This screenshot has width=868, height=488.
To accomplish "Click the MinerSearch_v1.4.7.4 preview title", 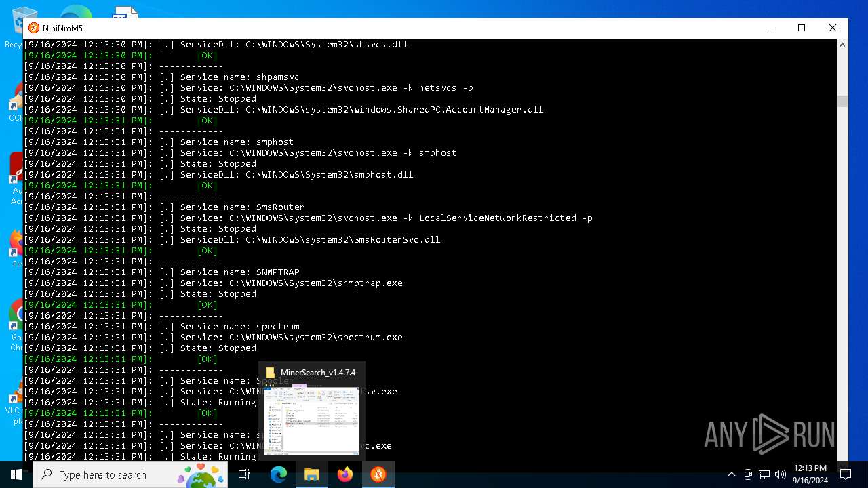I will [x=318, y=373].
